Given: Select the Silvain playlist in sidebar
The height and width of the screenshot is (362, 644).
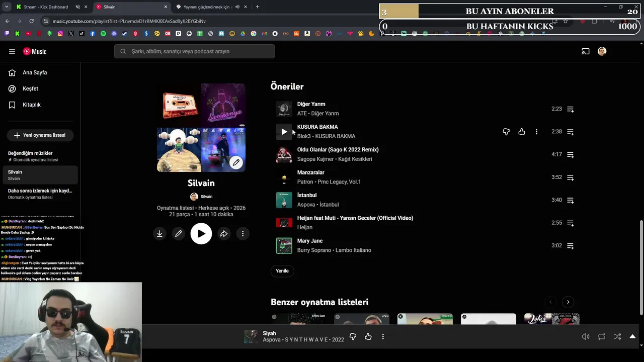Looking at the screenshot, I should pos(40,175).
